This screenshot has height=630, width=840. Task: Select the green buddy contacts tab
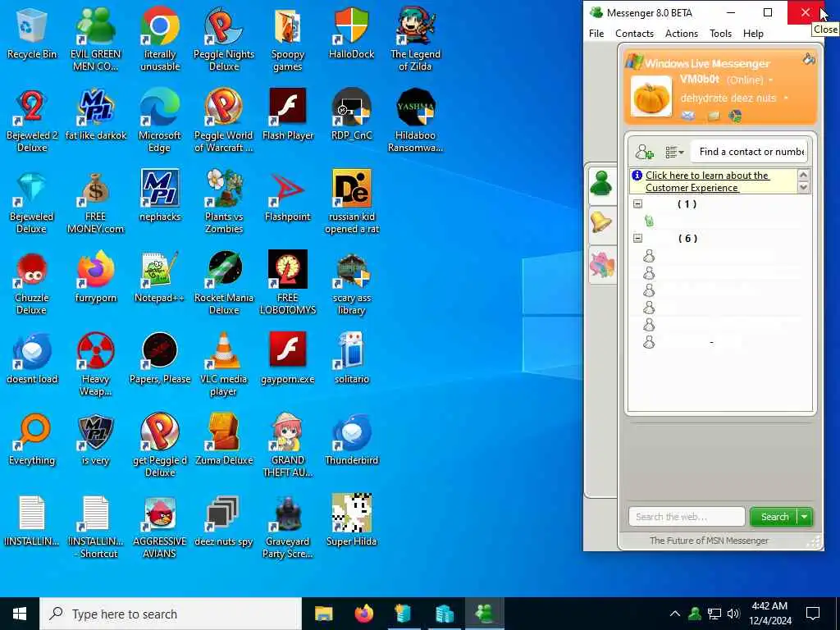coord(601,184)
